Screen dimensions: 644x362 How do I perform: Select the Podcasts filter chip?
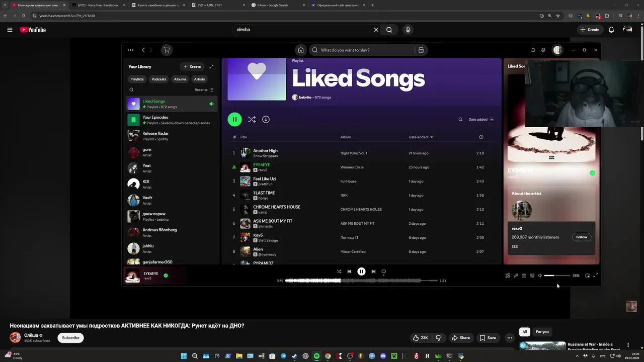pyautogui.click(x=159, y=79)
